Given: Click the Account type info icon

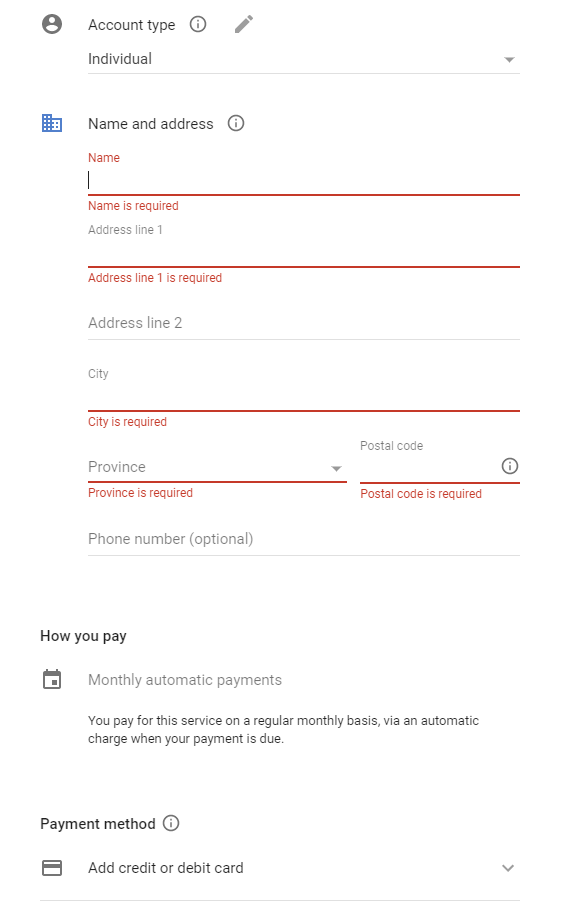Looking at the screenshot, I should (x=198, y=24).
